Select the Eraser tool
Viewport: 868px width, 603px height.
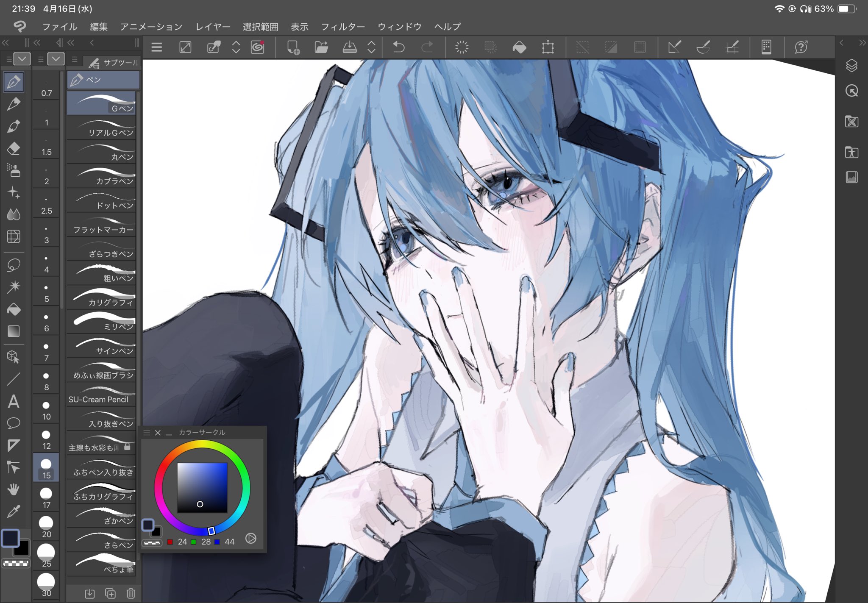click(14, 148)
